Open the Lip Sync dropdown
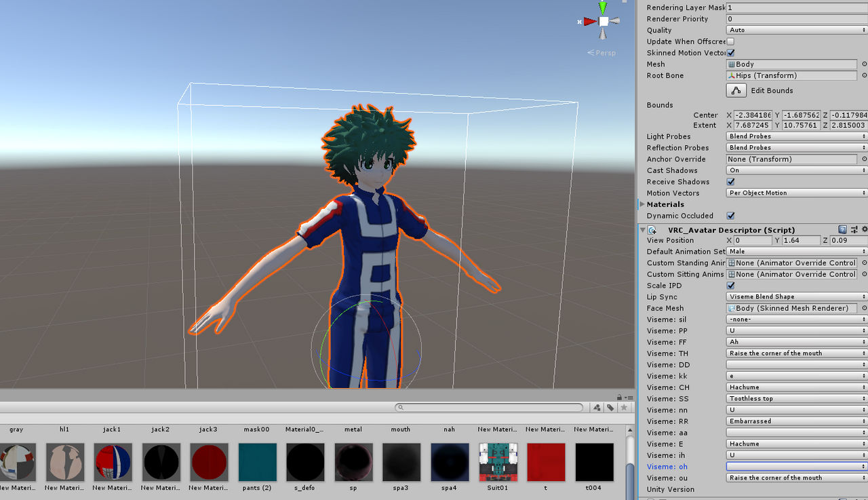 click(797, 296)
